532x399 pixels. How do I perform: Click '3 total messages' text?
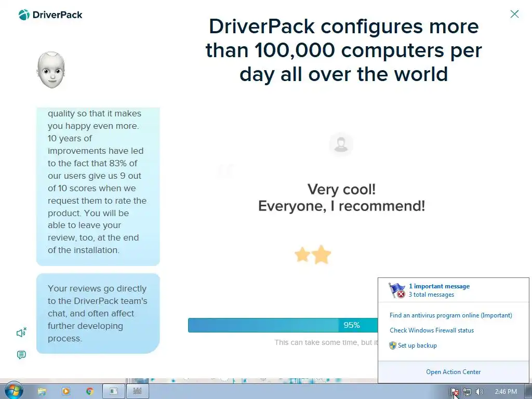431,295
